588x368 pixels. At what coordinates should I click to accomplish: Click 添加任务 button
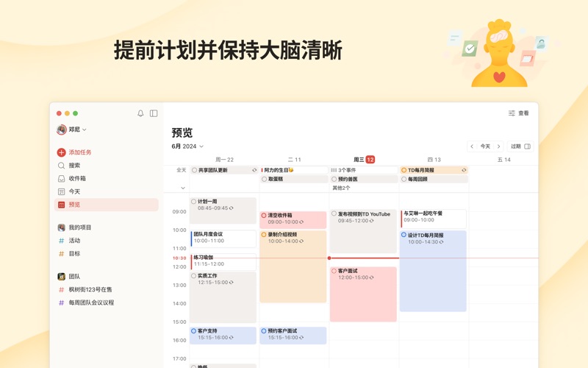point(74,152)
